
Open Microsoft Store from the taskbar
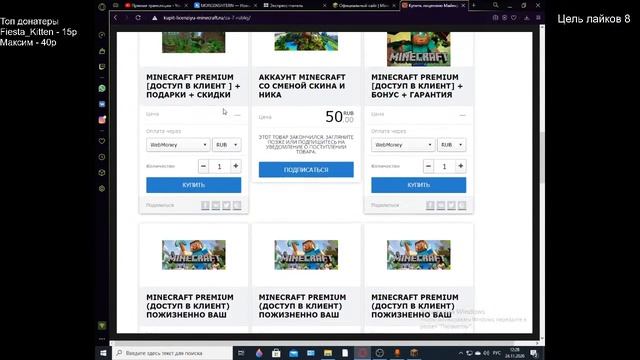point(276,353)
